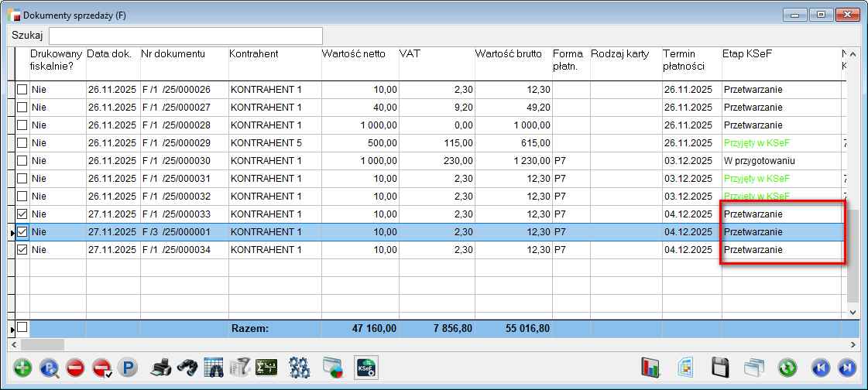The width and height of the screenshot is (868, 390).
Task: Click the blue gears icon
Action: [299, 368]
